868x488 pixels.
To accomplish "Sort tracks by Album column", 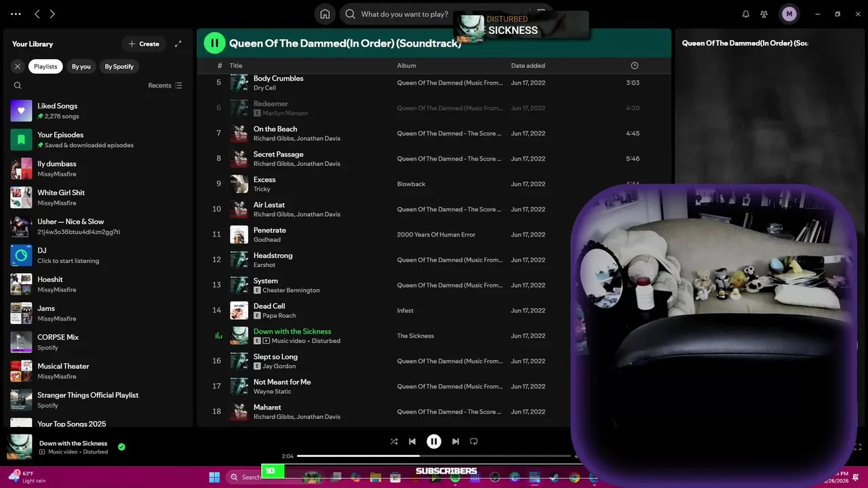I will pos(406,66).
